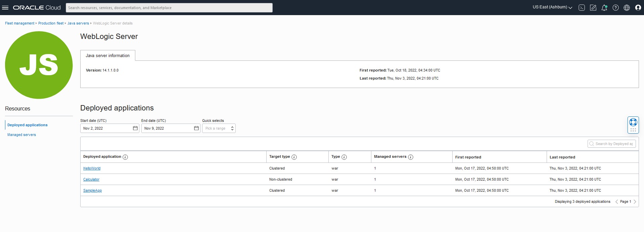Select Managed servers in the Resources list

pyautogui.click(x=21, y=135)
